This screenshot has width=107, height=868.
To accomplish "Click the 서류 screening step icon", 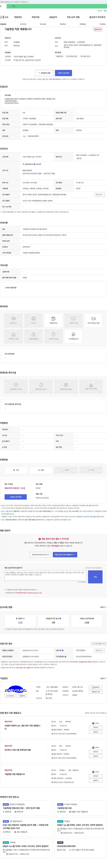I will click(x=16, y=470).
